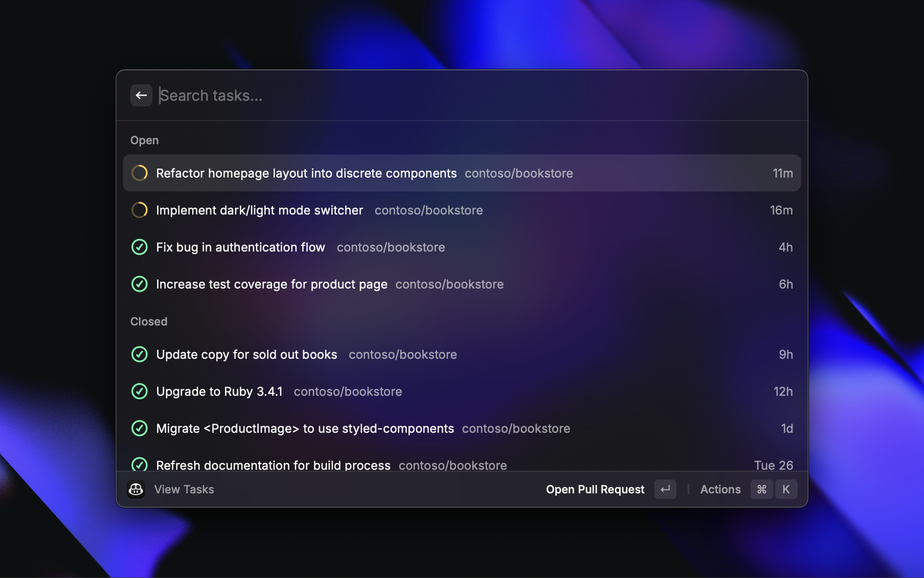Open Pull Request button in footer
Viewport: 924px width, 578px height.
pos(595,489)
